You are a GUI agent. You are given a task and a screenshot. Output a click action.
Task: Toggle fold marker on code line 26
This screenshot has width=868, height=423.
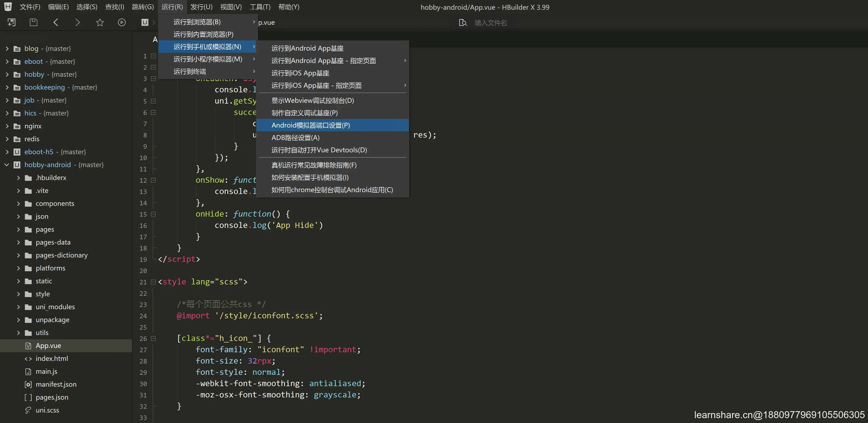click(x=153, y=338)
